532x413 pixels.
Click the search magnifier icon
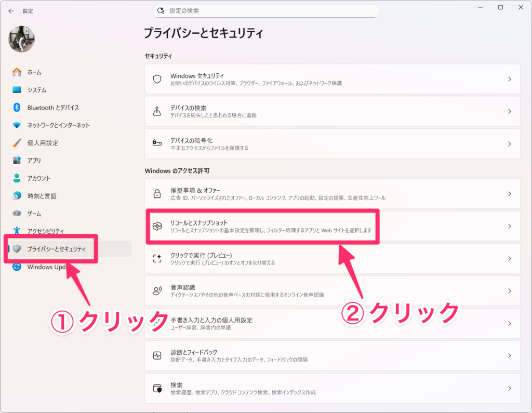click(161, 11)
